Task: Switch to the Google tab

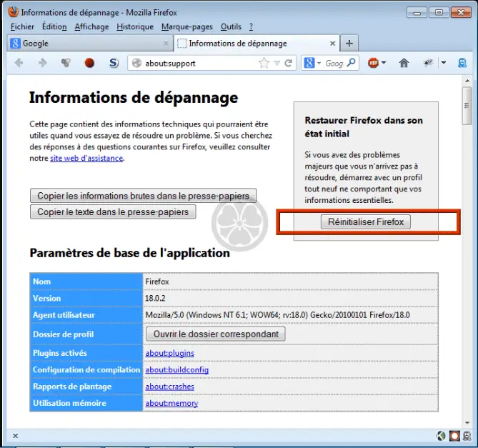Action: coord(89,44)
